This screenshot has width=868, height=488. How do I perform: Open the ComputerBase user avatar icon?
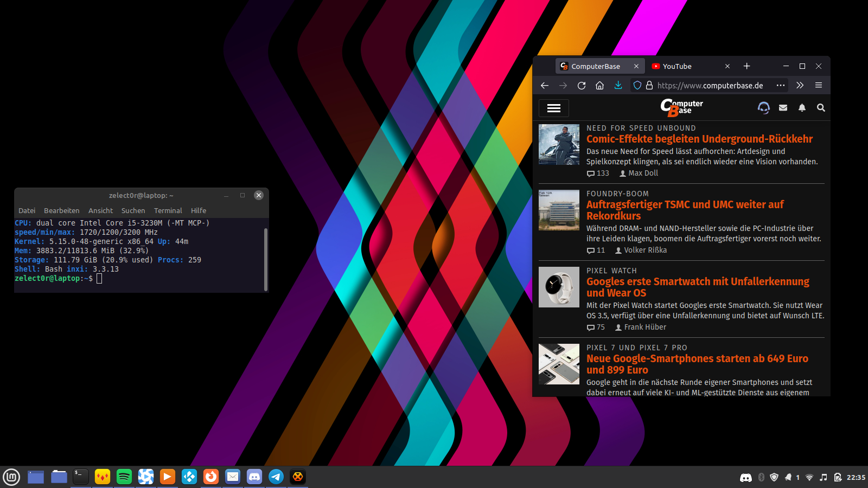(764, 107)
